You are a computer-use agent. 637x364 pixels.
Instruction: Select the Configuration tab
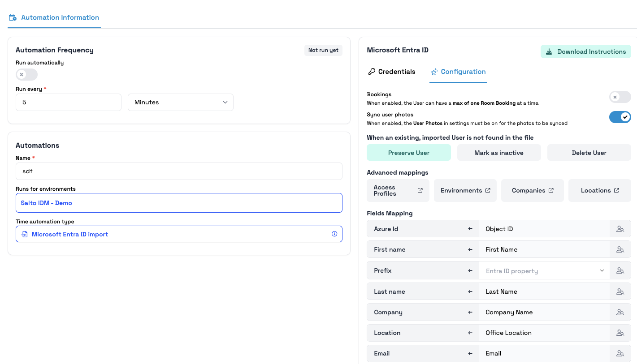click(458, 72)
